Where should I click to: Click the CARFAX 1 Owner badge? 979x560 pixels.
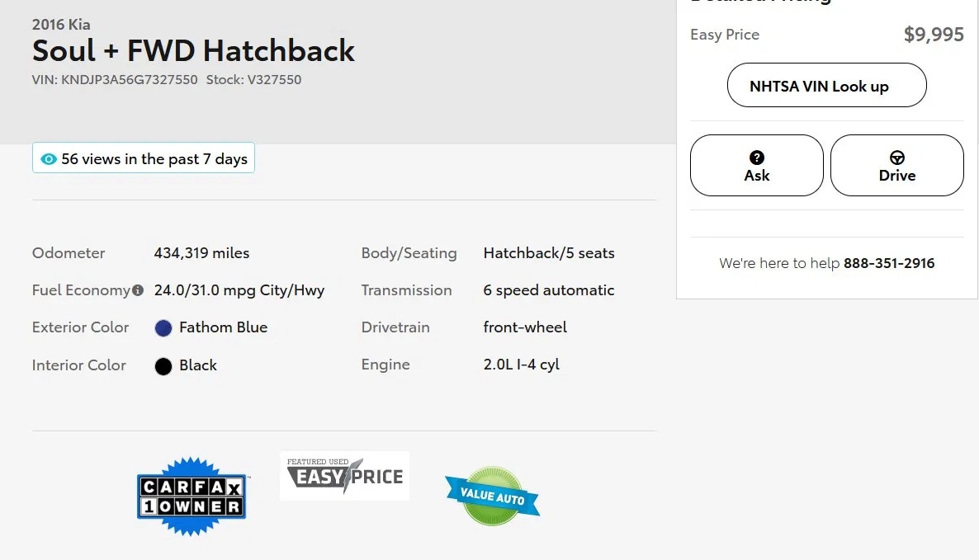192,496
